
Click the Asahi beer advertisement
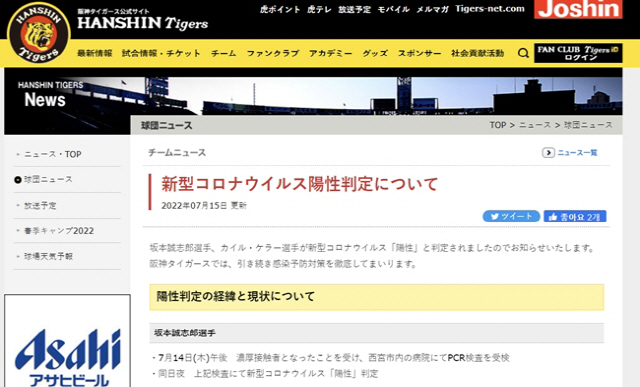point(68,341)
